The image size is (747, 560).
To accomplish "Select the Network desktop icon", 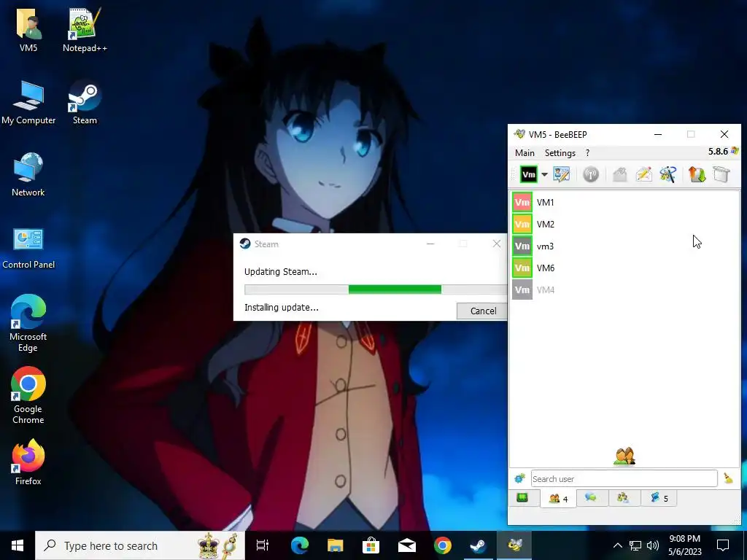I will click(x=28, y=174).
